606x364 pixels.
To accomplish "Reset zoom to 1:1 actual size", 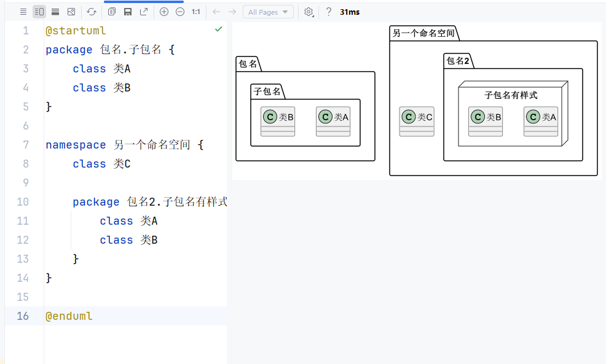I will click(196, 12).
